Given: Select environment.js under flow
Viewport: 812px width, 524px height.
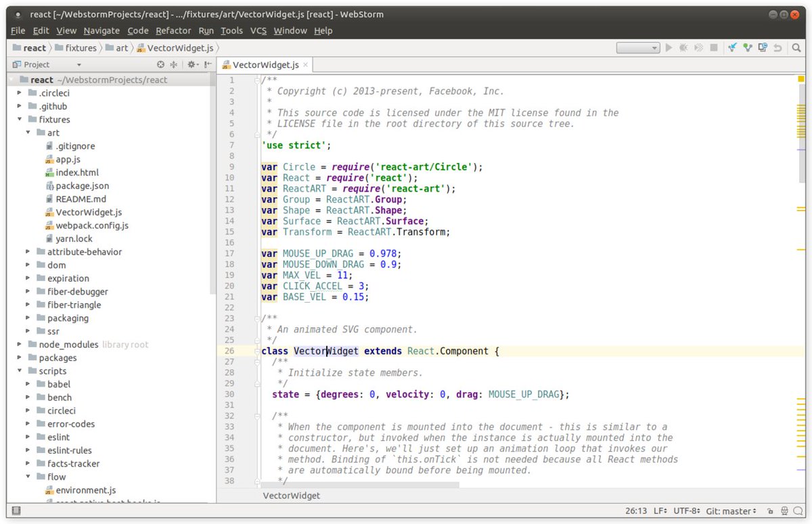Looking at the screenshot, I should coord(80,490).
